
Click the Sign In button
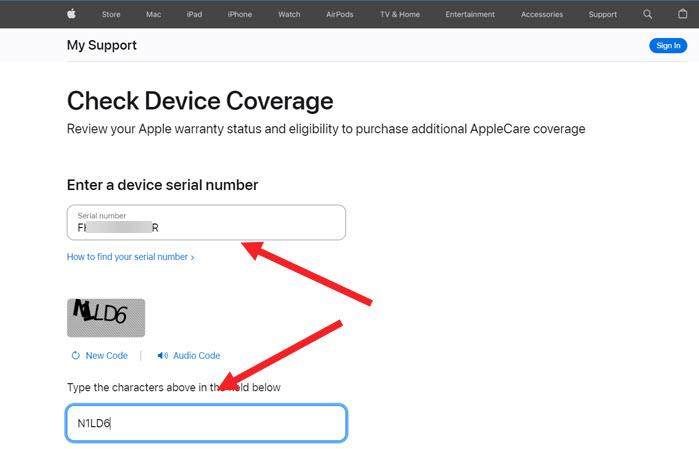click(x=668, y=45)
